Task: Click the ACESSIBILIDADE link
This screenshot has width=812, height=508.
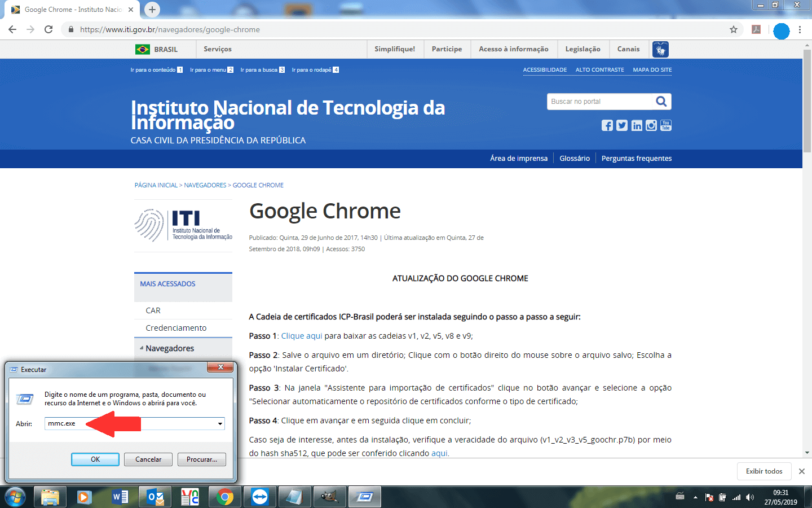Action: [545, 70]
